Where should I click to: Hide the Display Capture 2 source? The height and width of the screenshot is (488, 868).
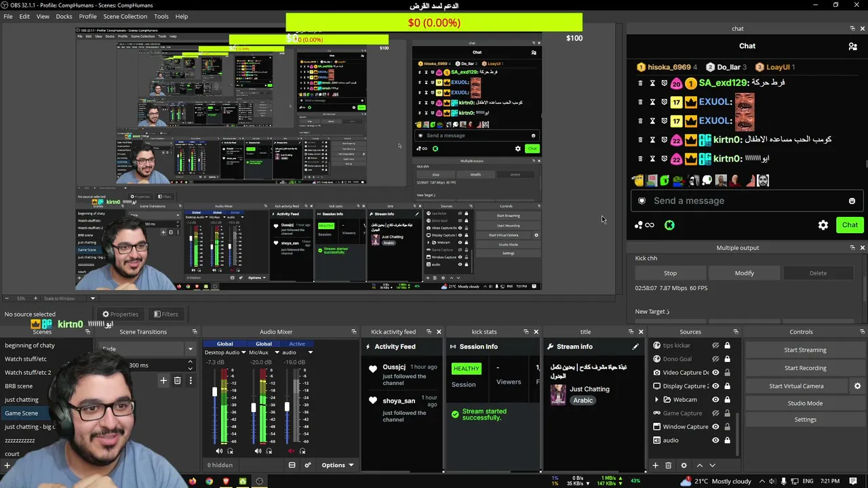click(715, 386)
